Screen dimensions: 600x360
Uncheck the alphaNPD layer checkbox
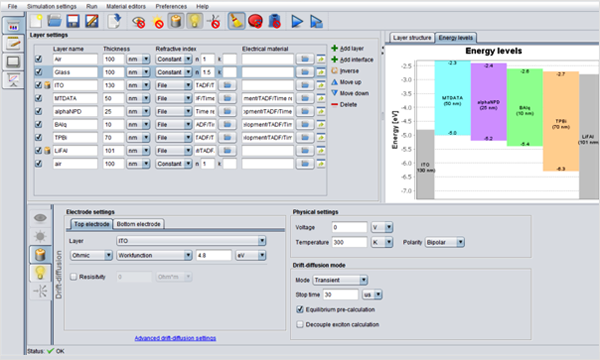pyautogui.click(x=38, y=111)
